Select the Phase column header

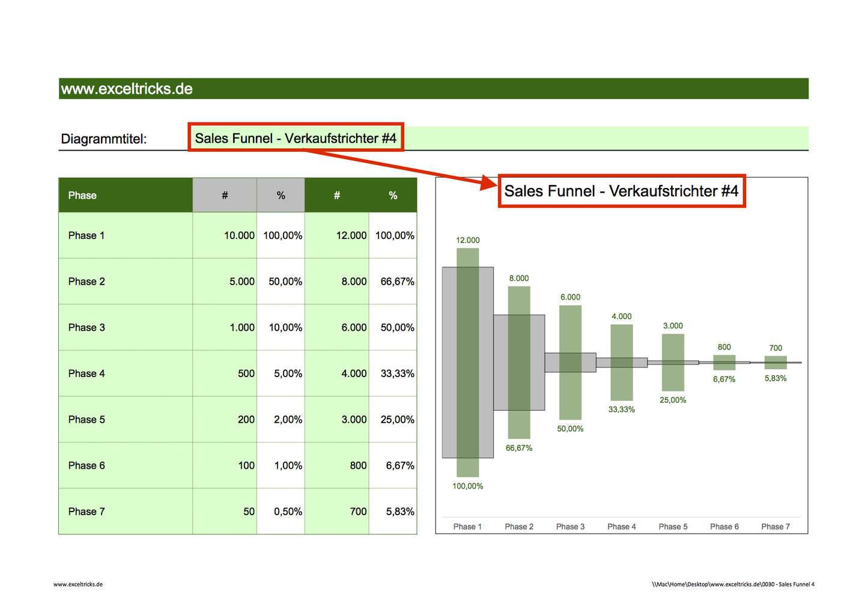tap(82, 195)
